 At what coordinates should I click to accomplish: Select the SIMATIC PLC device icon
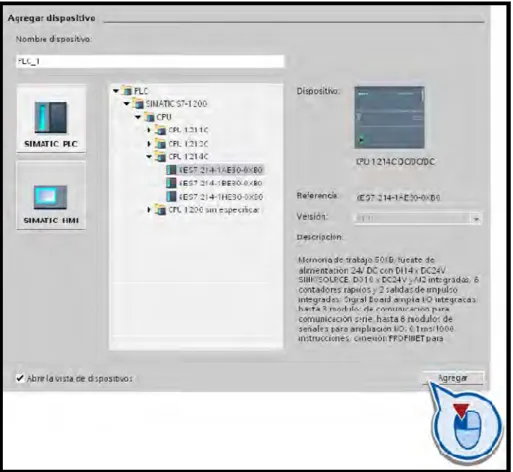coord(51,119)
